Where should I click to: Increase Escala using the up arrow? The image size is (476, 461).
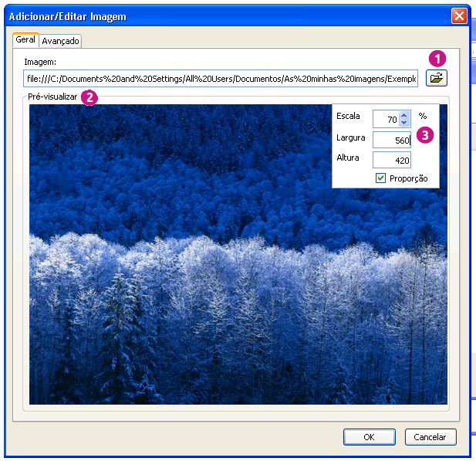[x=405, y=114]
